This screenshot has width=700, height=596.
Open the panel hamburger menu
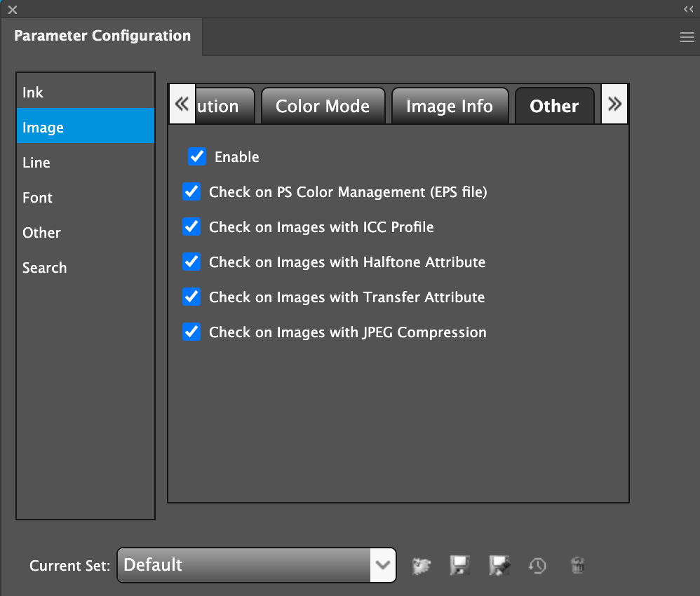(687, 38)
